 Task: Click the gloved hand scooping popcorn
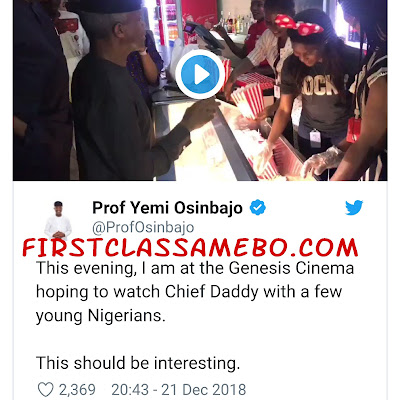click(322, 163)
